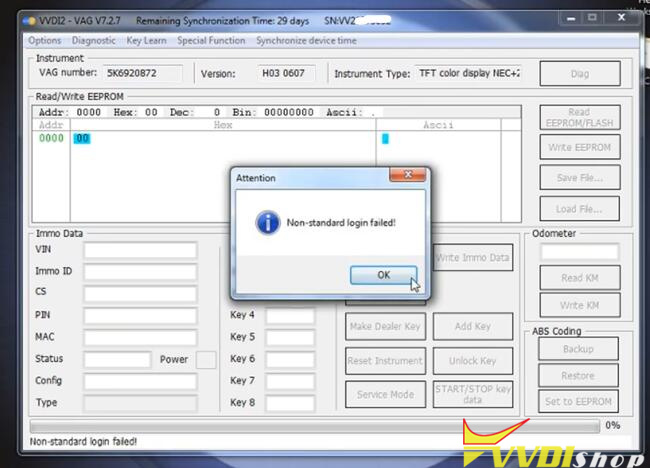Click the ABS Coding Backup button

pyautogui.click(x=578, y=349)
